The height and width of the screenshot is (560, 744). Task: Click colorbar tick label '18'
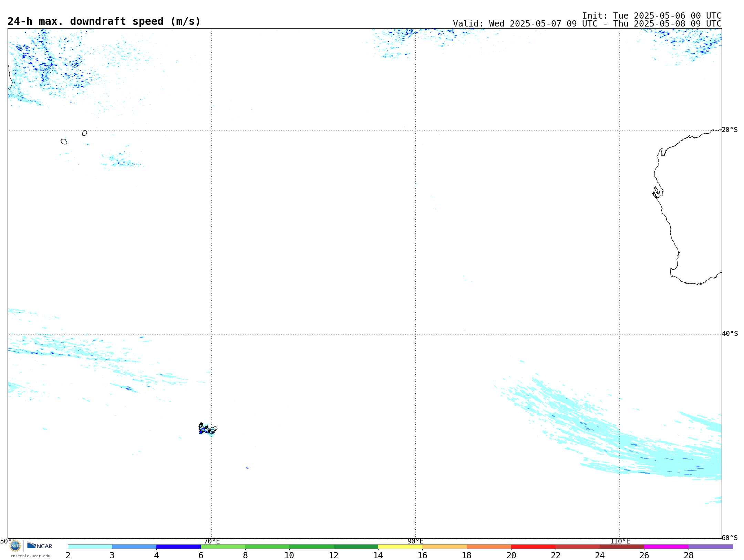click(467, 555)
